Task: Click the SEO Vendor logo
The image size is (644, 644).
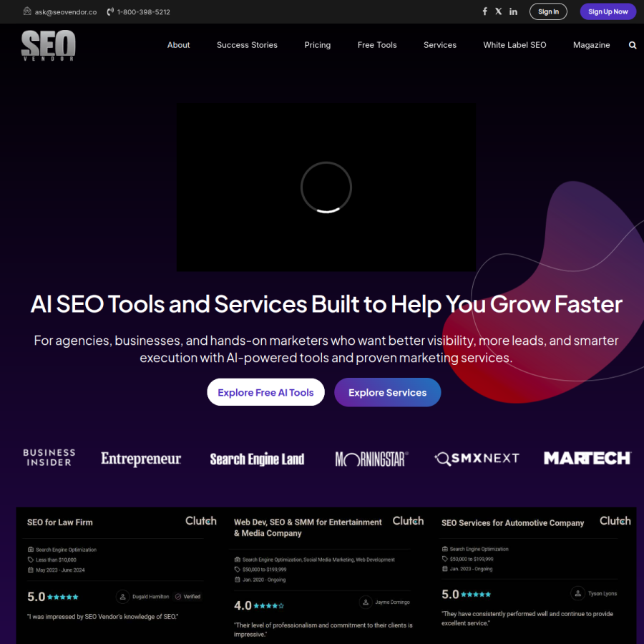Action: coord(49,45)
